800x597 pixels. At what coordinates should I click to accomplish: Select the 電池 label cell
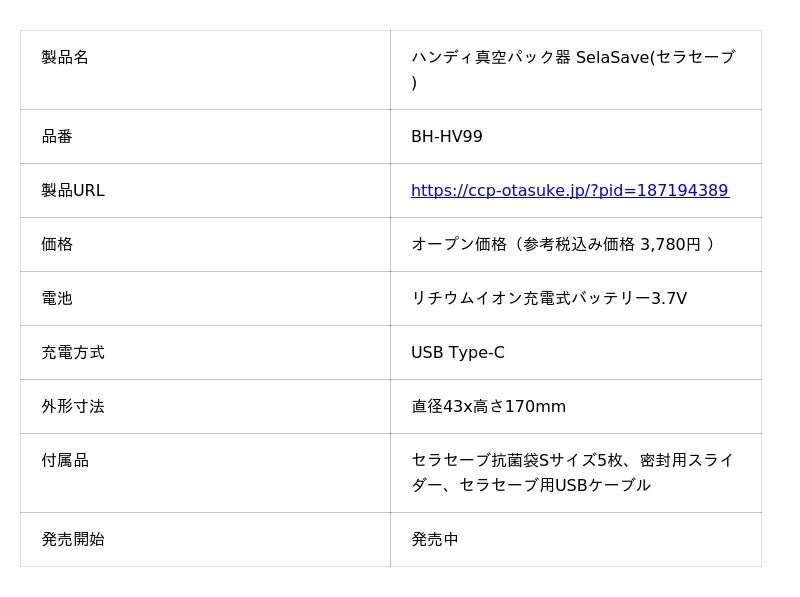tap(57, 298)
